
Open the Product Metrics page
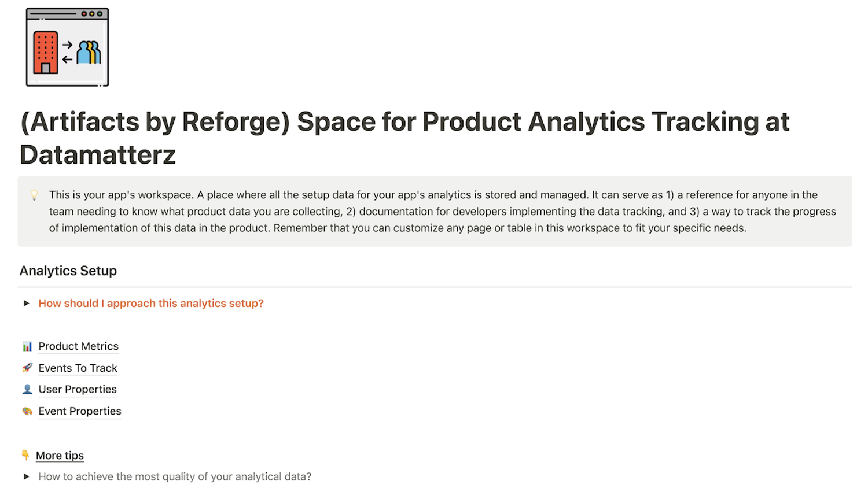[78, 346]
